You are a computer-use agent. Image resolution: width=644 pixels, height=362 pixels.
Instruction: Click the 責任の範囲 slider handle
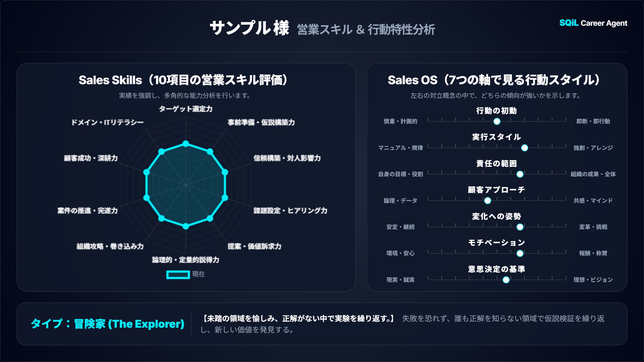point(520,174)
